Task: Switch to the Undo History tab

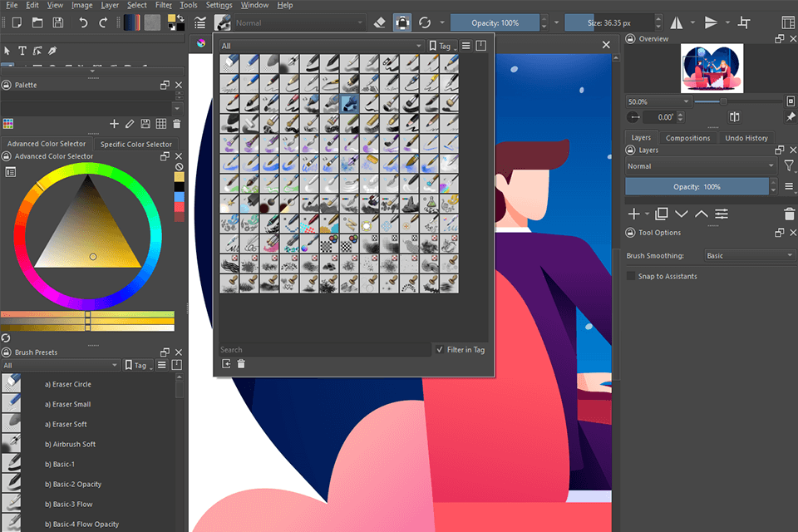Action: coord(746,137)
